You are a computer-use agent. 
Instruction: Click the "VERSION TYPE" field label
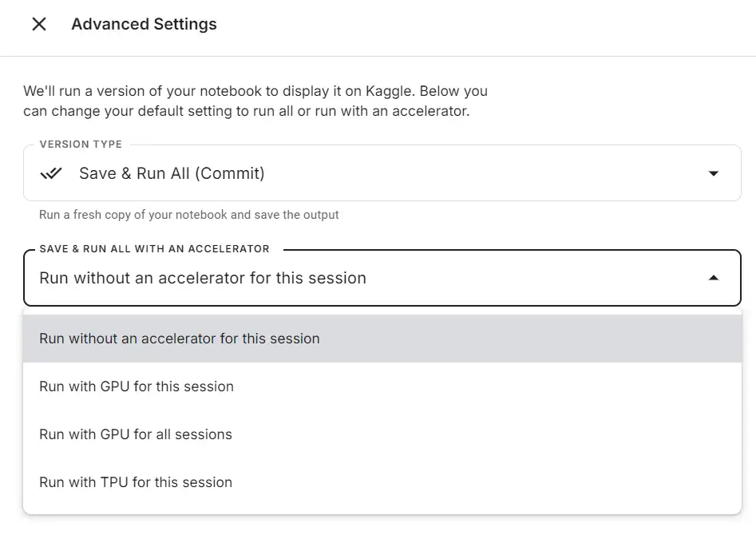coord(81,145)
